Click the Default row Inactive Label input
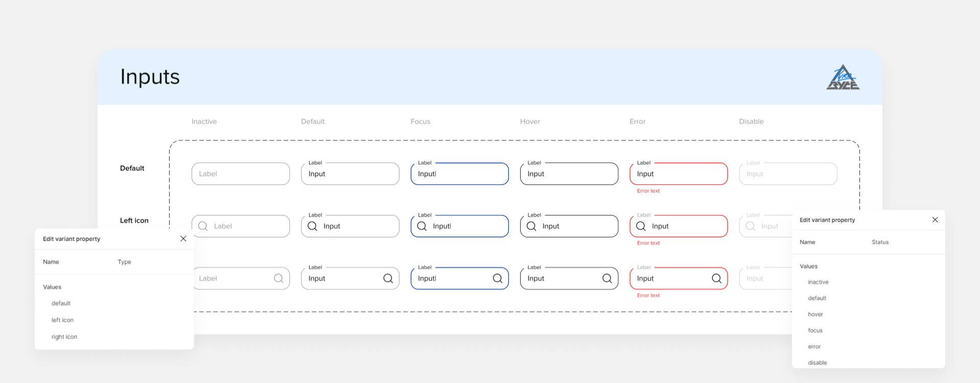Image resolution: width=980 pixels, height=383 pixels. pyautogui.click(x=241, y=174)
